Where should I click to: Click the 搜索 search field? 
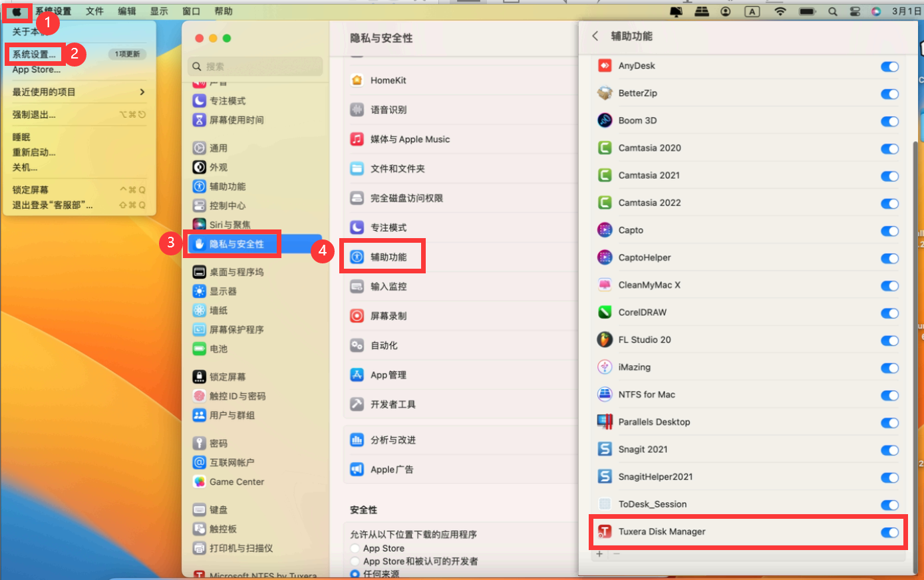click(x=256, y=67)
